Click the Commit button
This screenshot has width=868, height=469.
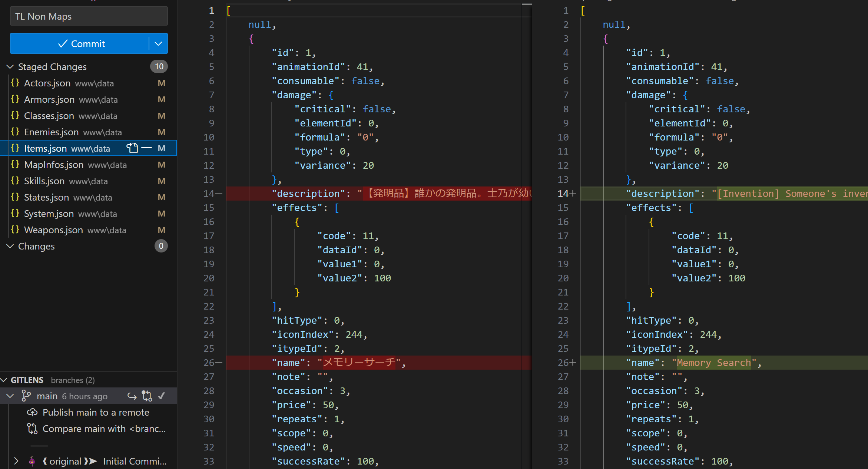[80, 44]
